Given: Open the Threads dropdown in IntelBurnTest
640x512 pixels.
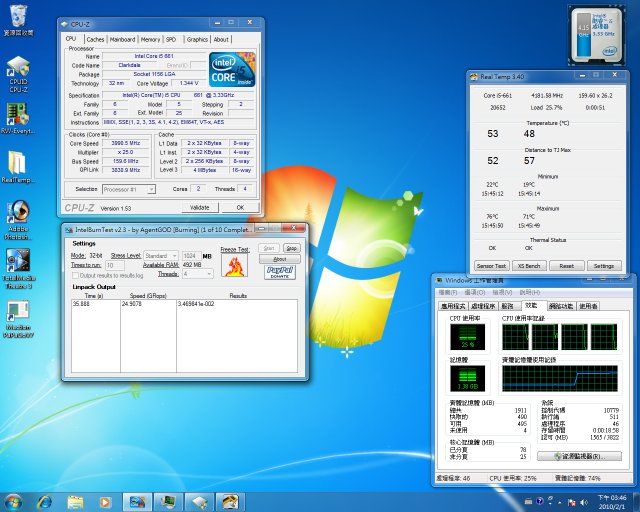Looking at the screenshot, I should click(198, 274).
